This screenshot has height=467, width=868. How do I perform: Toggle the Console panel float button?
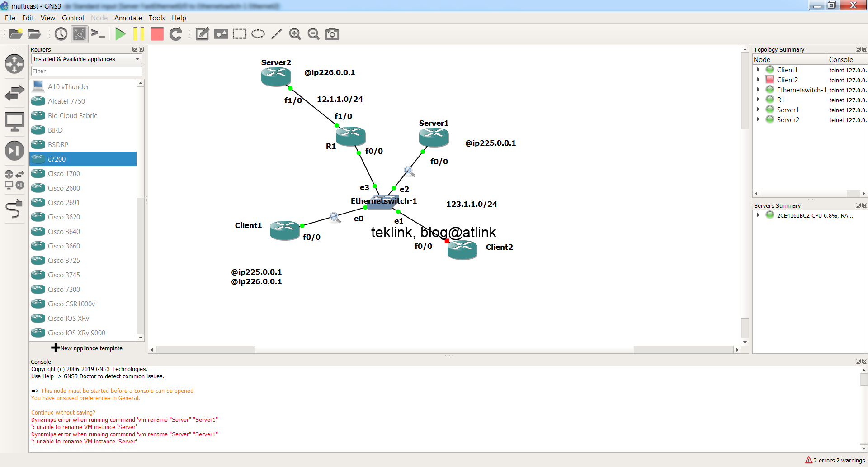[x=858, y=361]
